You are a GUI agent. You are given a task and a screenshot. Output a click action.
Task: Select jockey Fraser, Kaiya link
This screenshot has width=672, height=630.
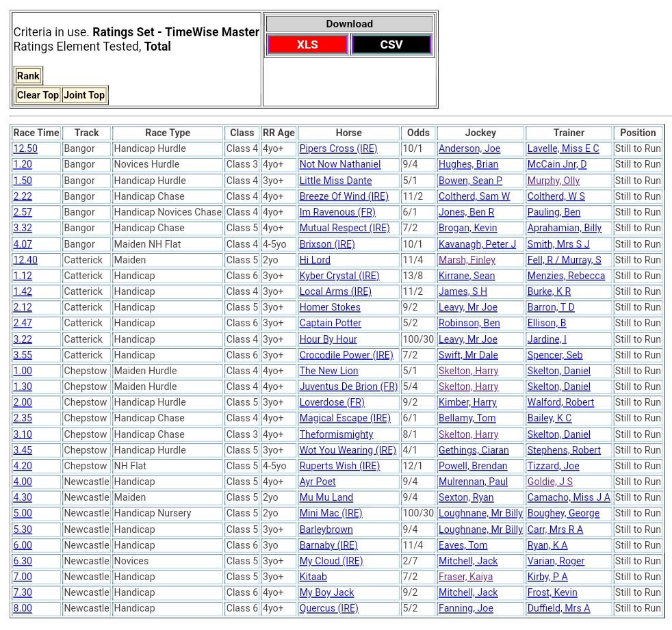(465, 577)
